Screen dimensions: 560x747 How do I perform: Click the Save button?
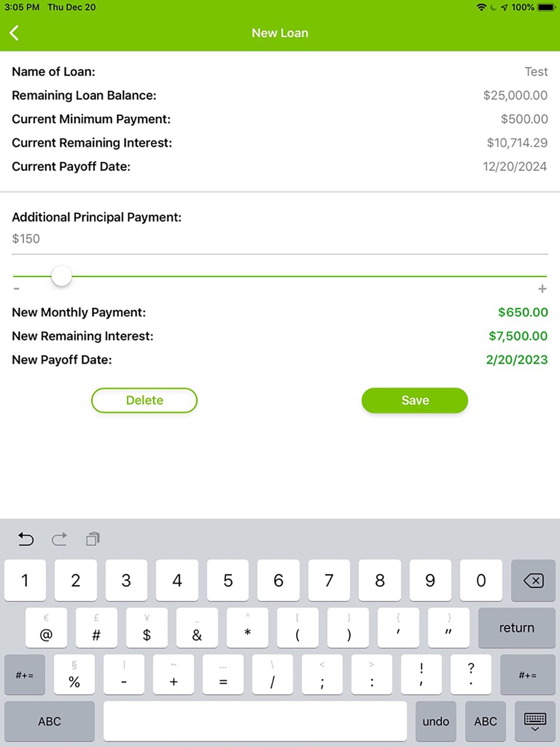tap(415, 400)
